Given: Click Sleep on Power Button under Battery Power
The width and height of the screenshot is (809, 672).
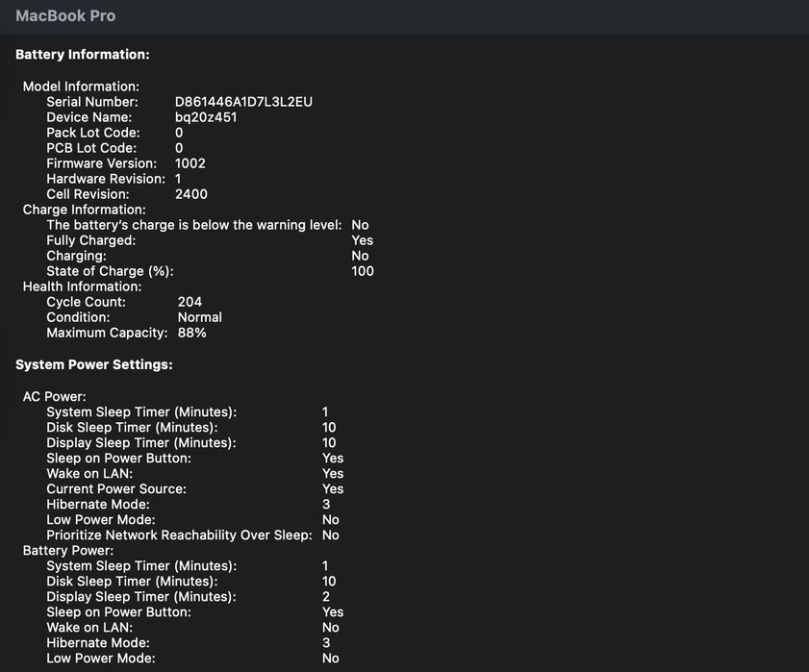Looking at the screenshot, I should [118, 612].
